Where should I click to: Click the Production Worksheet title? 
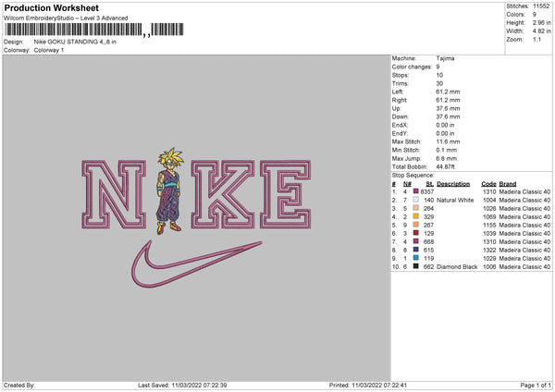point(51,7)
